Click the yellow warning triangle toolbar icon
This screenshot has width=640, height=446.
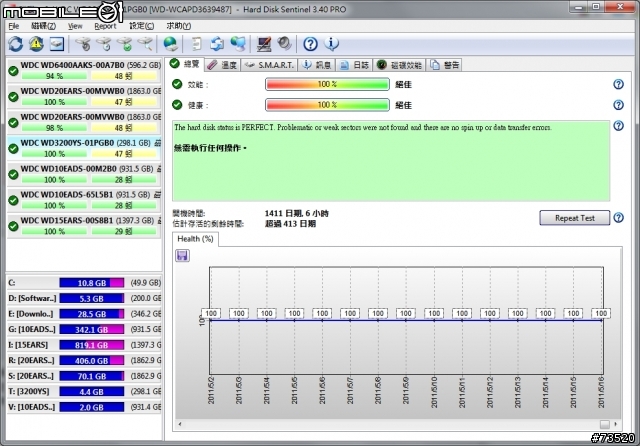pos(36,44)
